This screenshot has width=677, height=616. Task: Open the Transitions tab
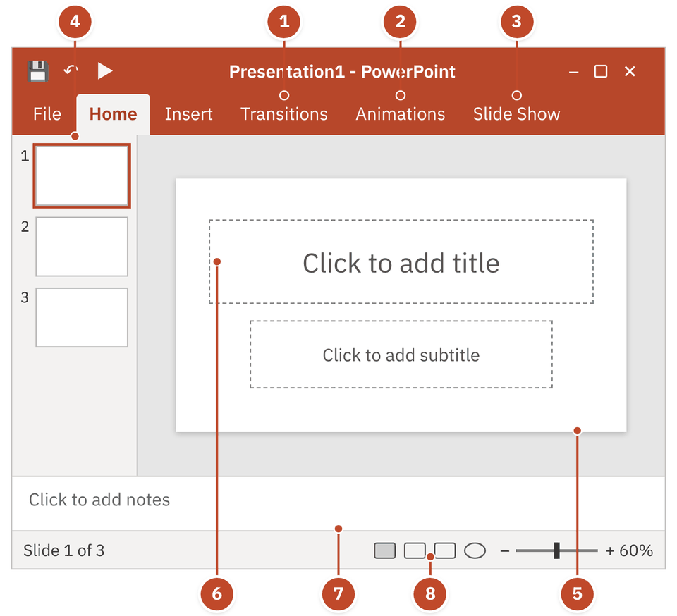click(284, 114)
